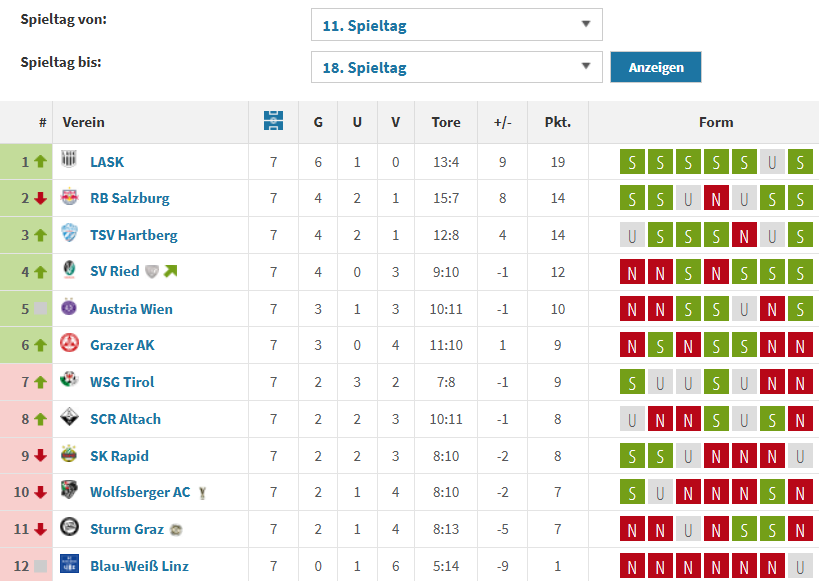The width and height of the screenshot is (819, 581).
Task: Click the Austria Wien purple crest
Action: 70,308
